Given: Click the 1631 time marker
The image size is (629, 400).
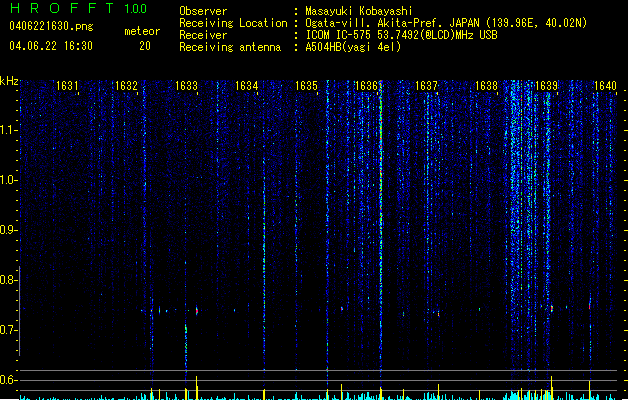Looking at the screenshot, I should point(67,86).
